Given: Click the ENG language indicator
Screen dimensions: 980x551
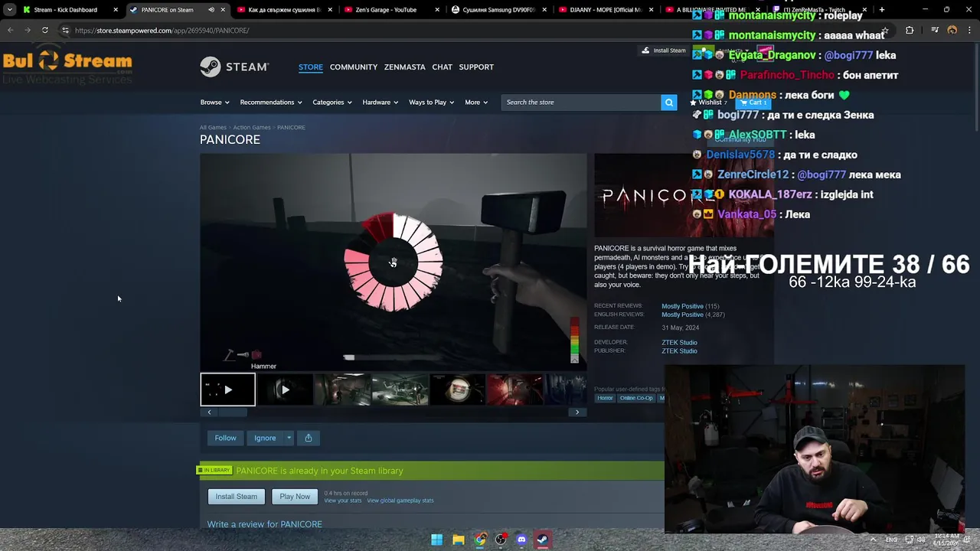Looking at the screenshot, I should coord(892,540).
